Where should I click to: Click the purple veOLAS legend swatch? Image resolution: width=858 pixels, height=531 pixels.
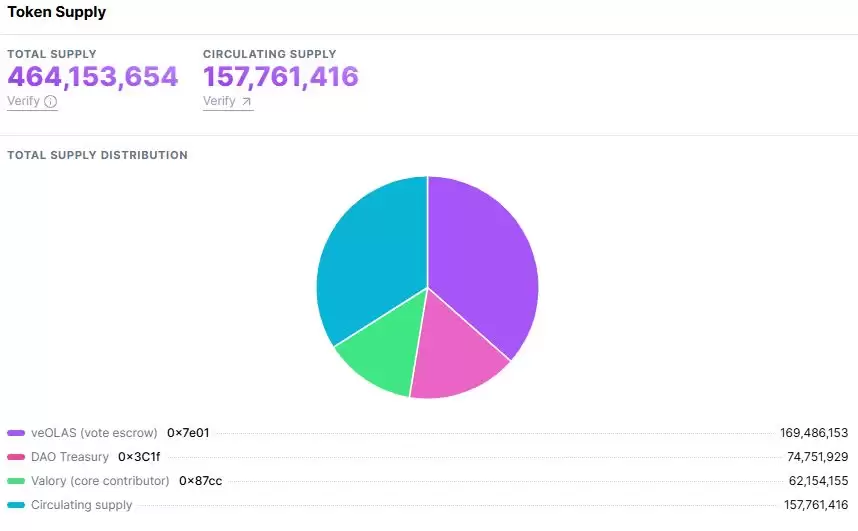[16, 433]
